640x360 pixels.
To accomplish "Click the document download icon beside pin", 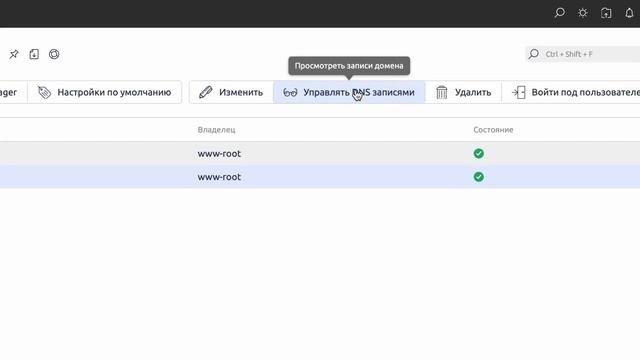I will 34,54.
